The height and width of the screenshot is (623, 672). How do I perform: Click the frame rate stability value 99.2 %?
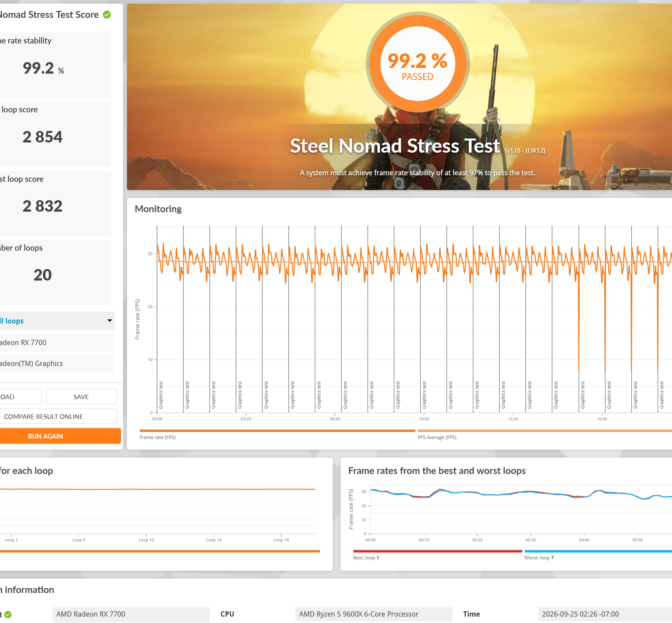tap(43, 69)
